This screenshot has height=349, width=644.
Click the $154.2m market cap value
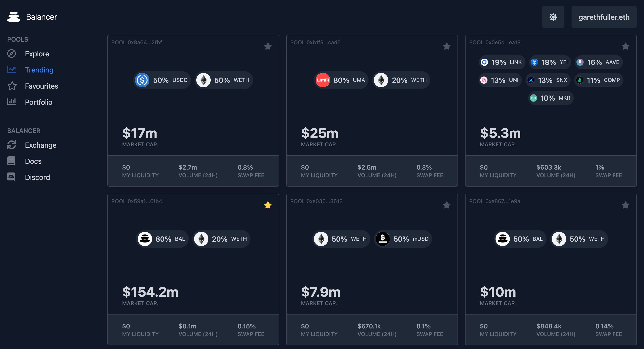pyautogui.click(x=150, y=292)
